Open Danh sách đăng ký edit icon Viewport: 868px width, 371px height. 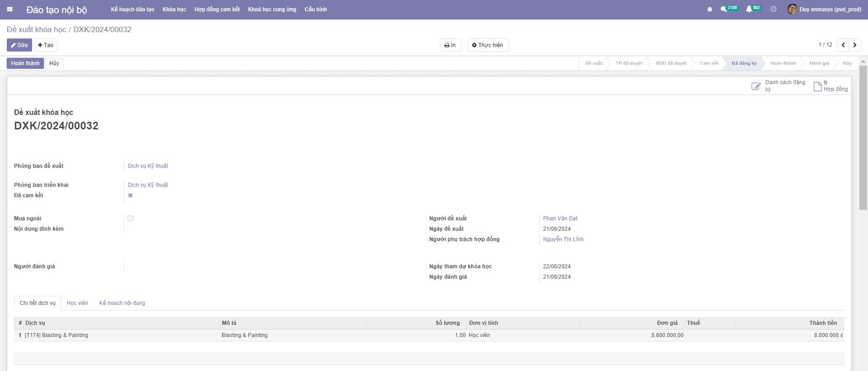click(756, 86)
